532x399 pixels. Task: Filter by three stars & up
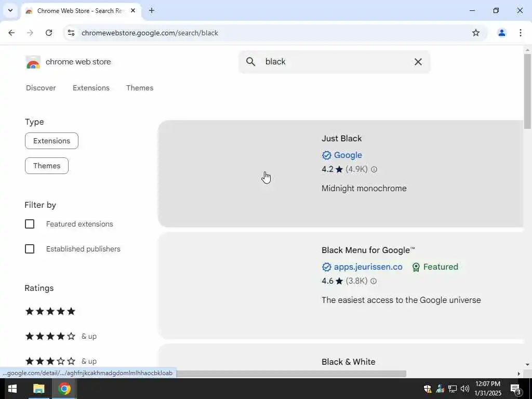coord(61,361)
